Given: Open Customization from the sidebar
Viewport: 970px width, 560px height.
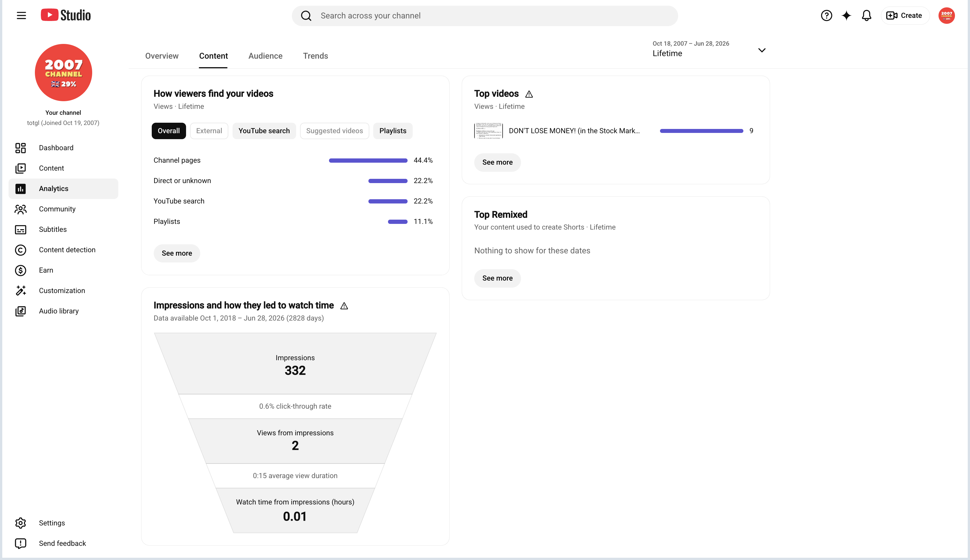Looking at the screenshot, I should 63,291.
